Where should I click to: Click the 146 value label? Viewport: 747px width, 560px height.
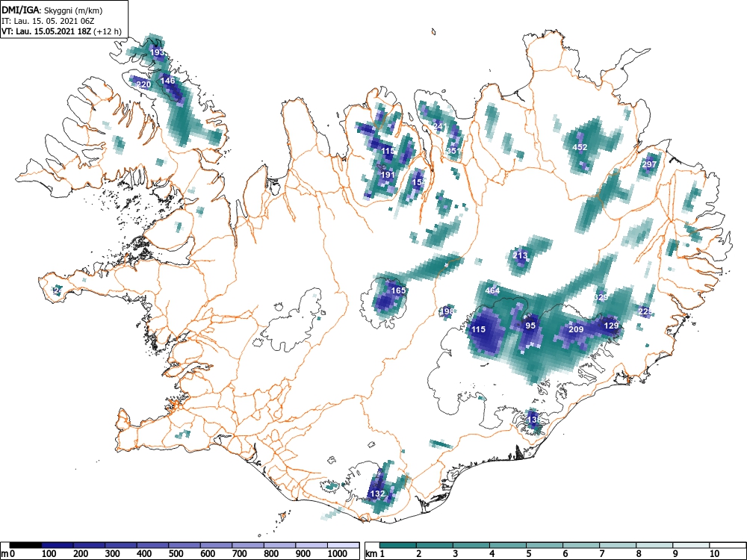[167, 81]
